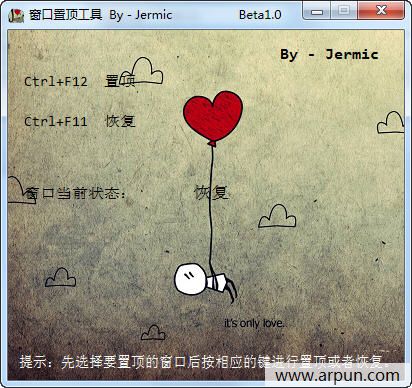Click the Ctrl+F12 hotkey label

56,82
